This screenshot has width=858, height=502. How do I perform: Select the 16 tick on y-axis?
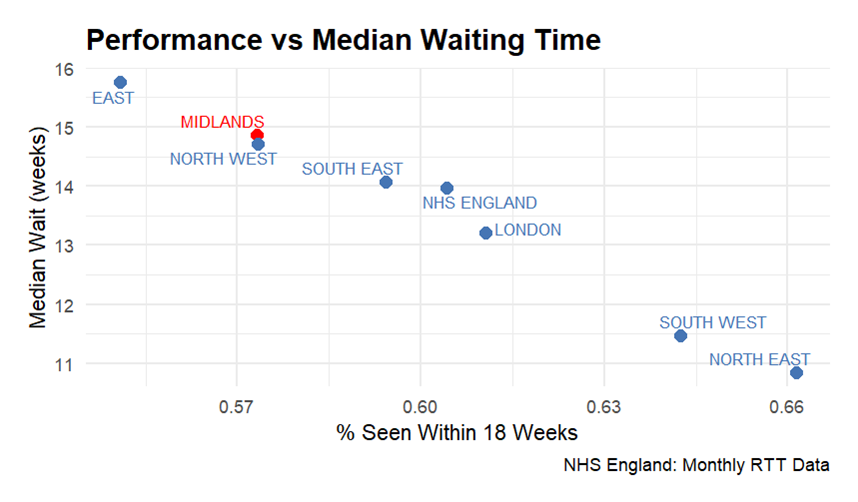coord(65,69)
